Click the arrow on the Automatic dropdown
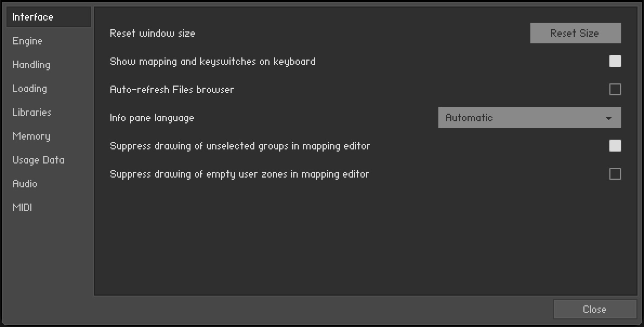 click(x=609, y=118)
